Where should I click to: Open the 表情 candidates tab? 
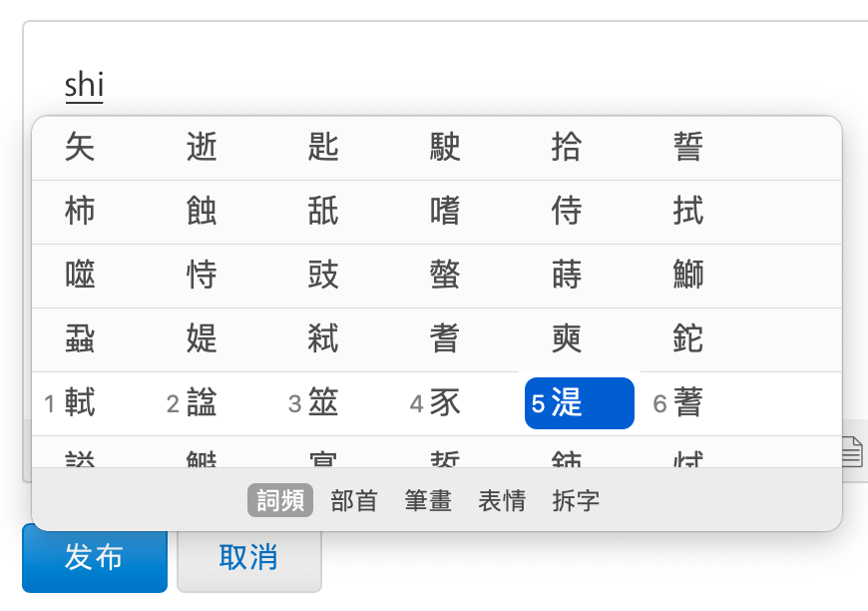[502, 501]
